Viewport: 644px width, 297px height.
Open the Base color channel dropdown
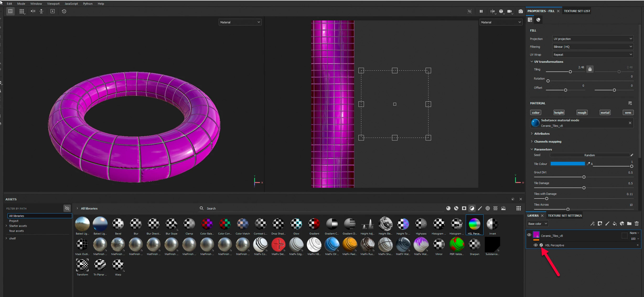coord(538,224)
